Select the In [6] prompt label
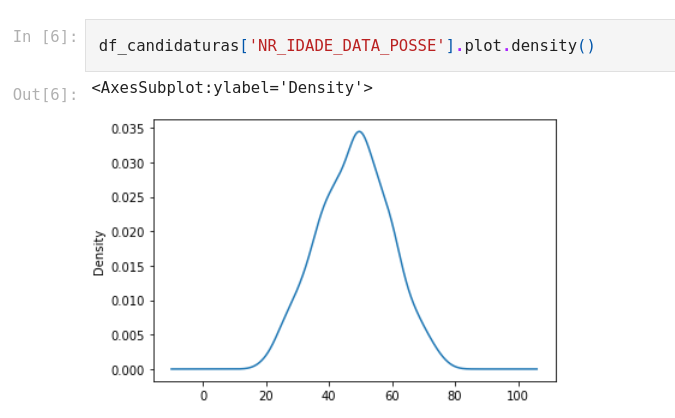This screenshot has width=675, height=418. coord(45,37)
